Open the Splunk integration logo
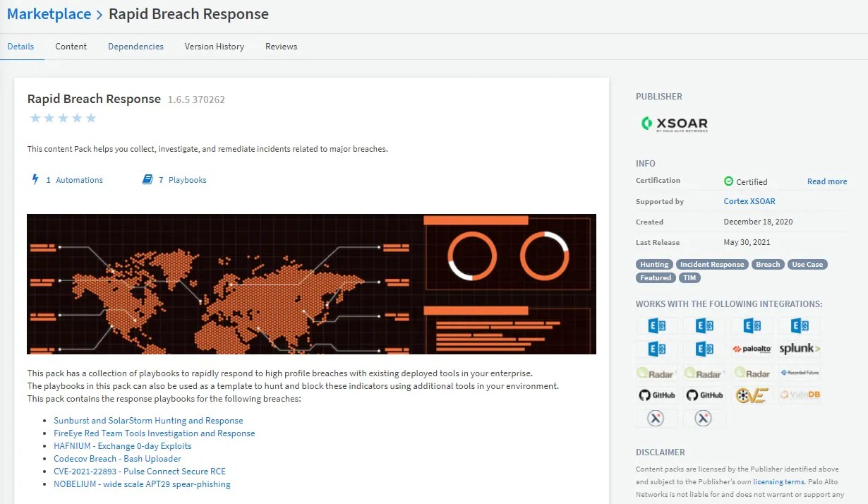 [x=800, y=349]
